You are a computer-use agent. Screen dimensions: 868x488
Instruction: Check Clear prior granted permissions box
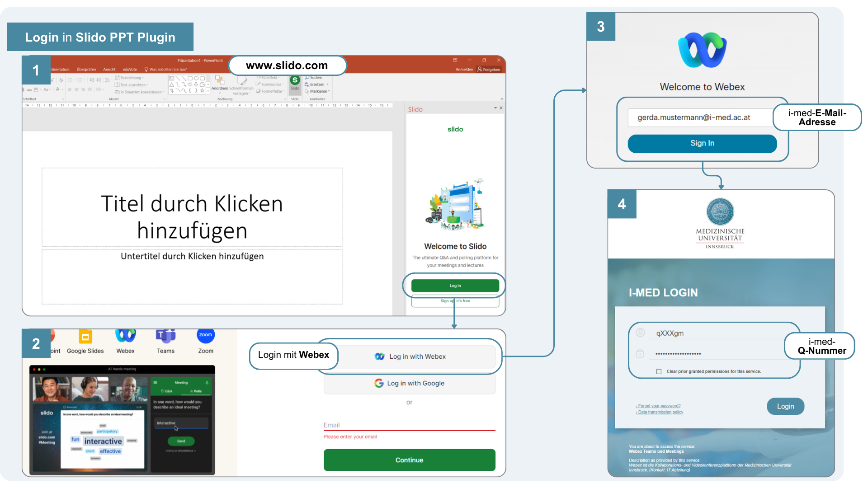(659, 371)
